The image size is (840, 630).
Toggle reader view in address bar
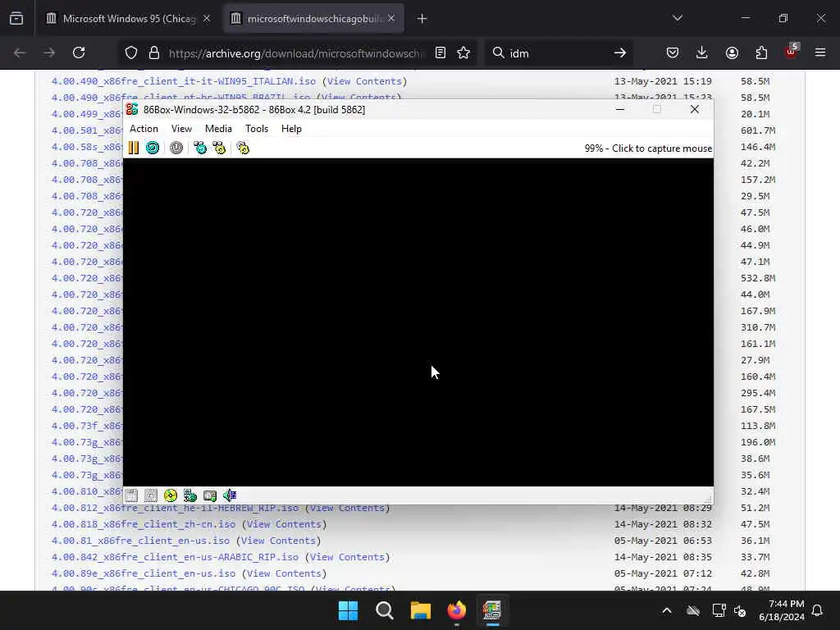tap(441, 53)
